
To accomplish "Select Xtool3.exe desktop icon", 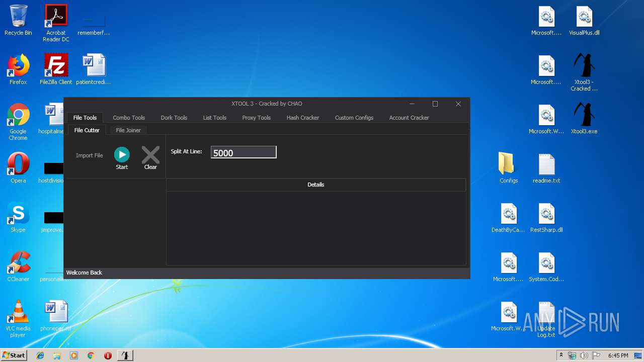I will pos(584,119).
